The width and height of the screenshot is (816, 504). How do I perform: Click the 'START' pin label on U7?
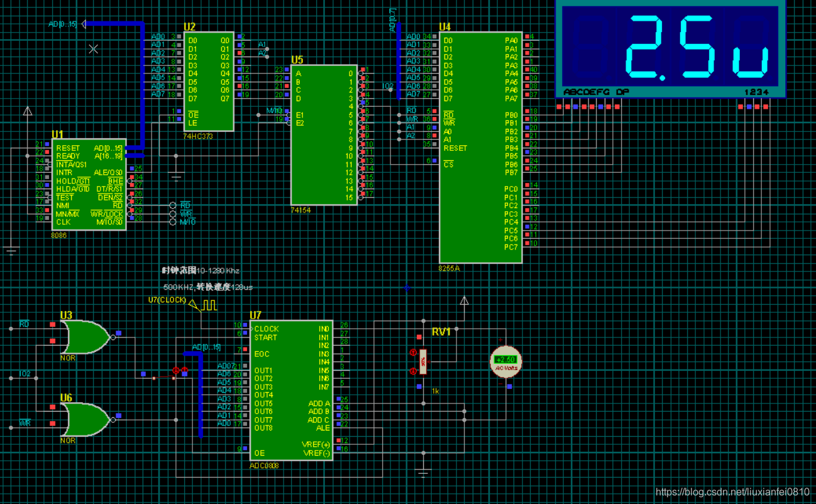tap(266, 337)
